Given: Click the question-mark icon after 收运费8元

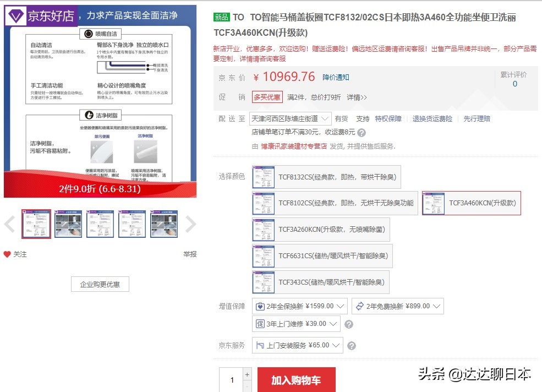Looking at the screenshot, I should pyautogui.click(x=362, y=132).
